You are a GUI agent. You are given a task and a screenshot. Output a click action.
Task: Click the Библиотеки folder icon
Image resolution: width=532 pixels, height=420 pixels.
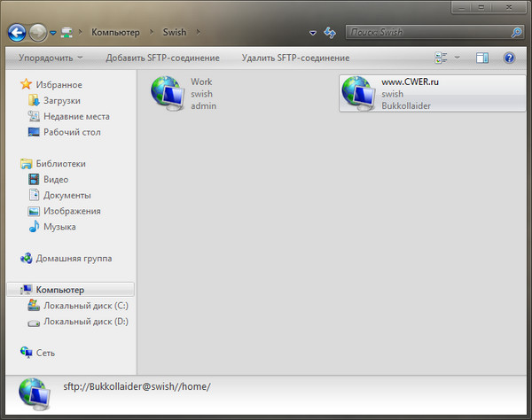26,164
